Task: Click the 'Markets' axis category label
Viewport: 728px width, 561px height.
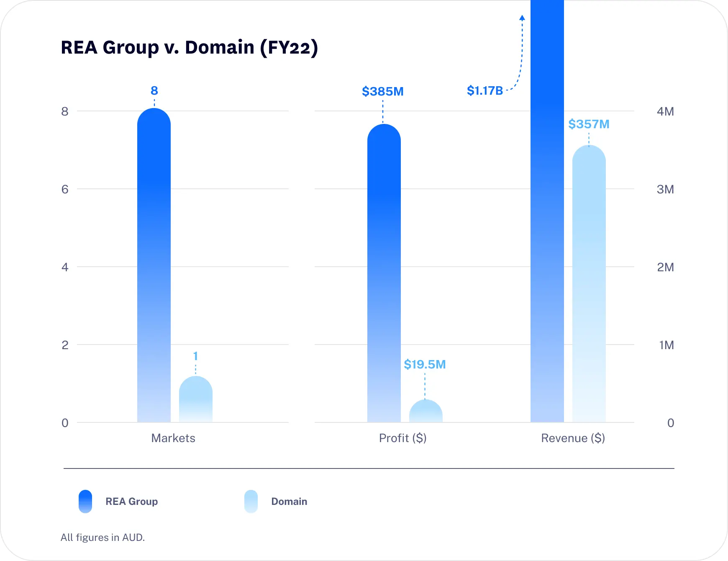Action: pos(173,438)
